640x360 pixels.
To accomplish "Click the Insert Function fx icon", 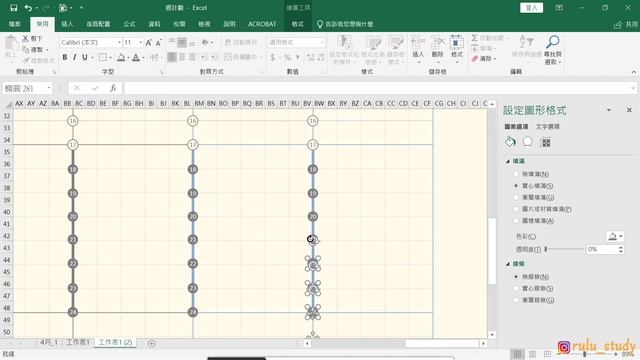I will pos(113,88).
